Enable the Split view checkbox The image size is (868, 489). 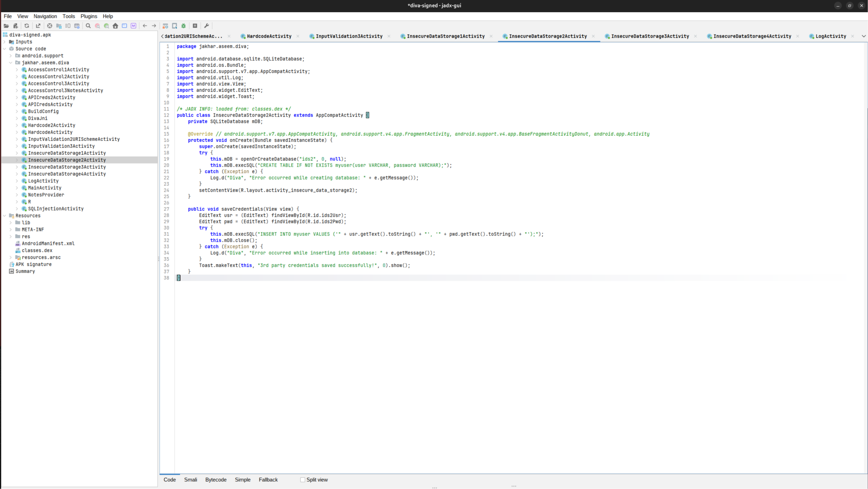(303, 480)
